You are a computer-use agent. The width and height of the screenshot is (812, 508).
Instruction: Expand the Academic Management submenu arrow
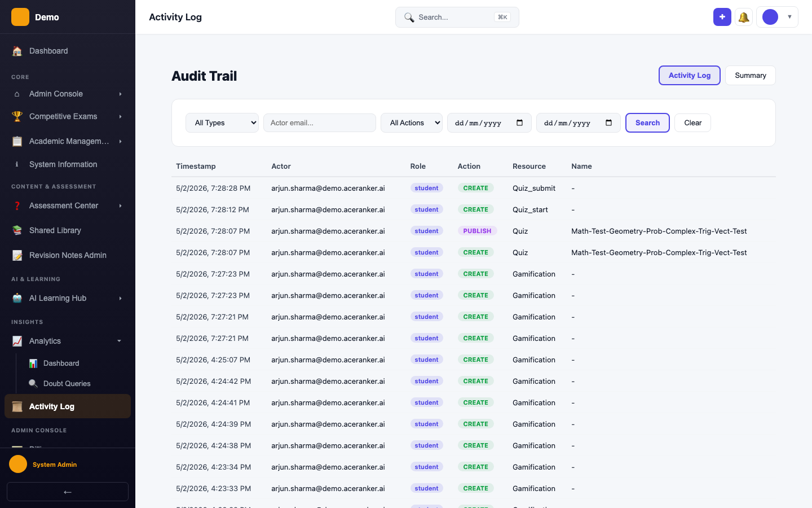[120, 141]
